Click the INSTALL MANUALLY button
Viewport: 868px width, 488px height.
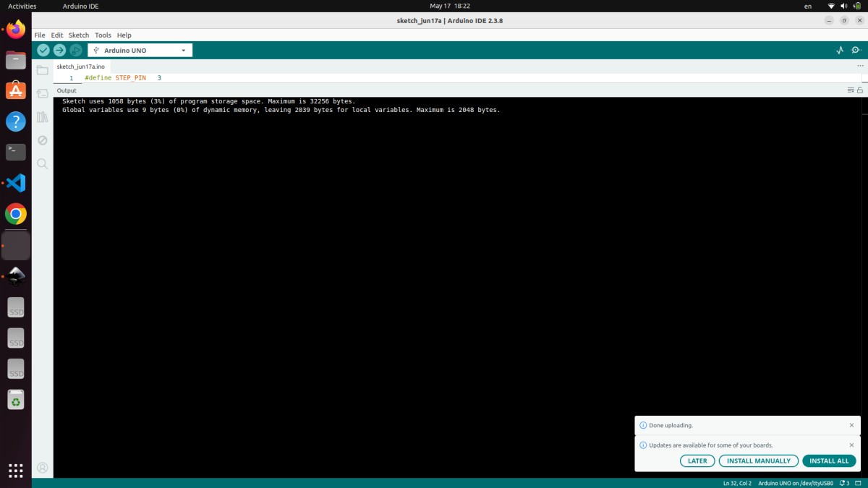coord(759,461)
